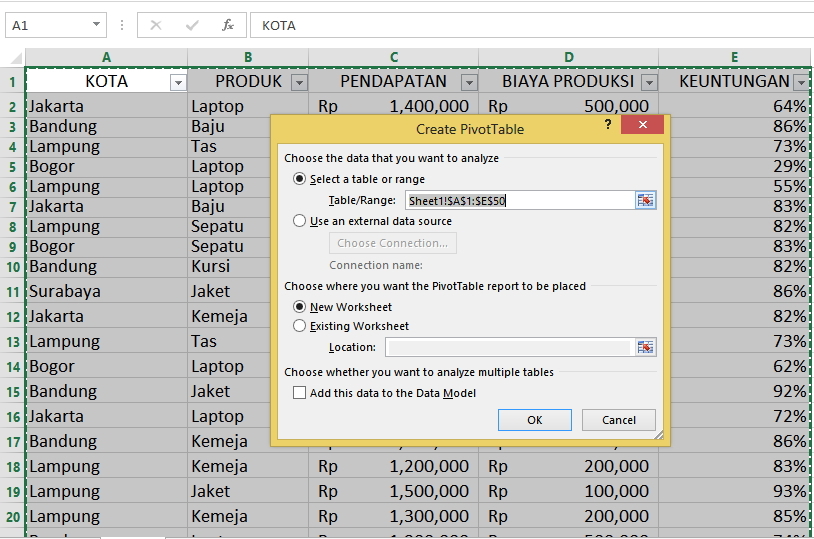Click the Table/Range collapse dialog icon
Viewport: 814px width, 539px height.
point(645,200)
